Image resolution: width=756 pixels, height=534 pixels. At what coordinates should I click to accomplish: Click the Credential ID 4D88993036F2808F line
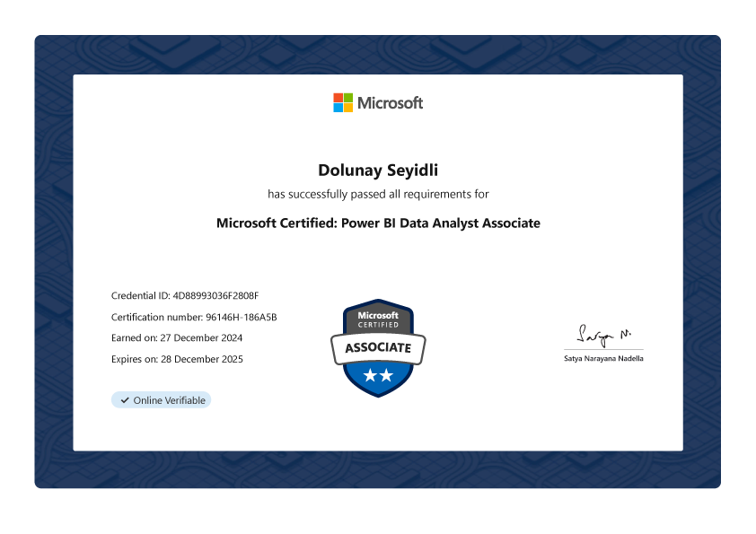185,295
